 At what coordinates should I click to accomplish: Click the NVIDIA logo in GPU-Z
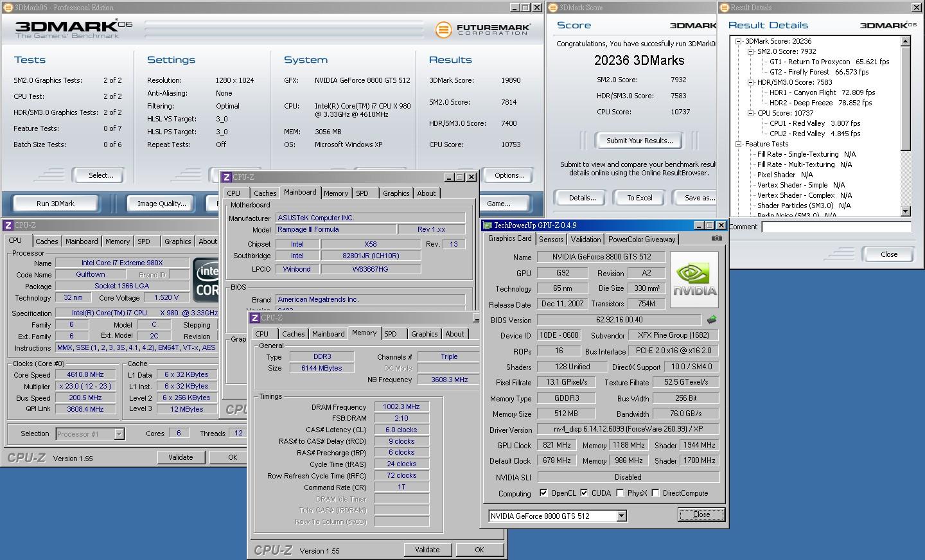pyautogui.click(x=694, y=279)
